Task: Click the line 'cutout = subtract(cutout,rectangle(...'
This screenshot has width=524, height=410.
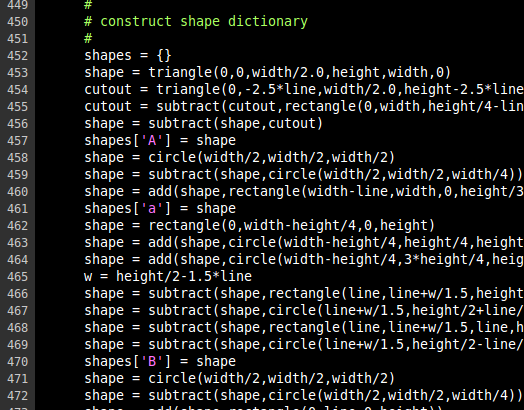Action: pos(304,107)
